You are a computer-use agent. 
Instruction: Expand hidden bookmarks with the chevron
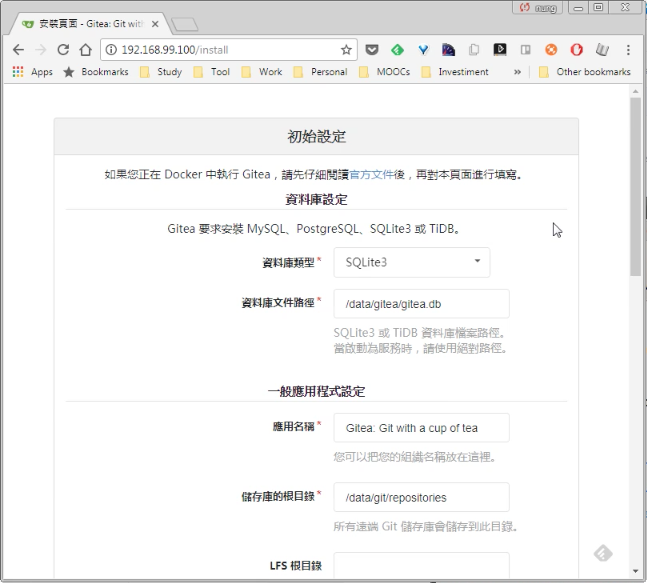[517, 72]
